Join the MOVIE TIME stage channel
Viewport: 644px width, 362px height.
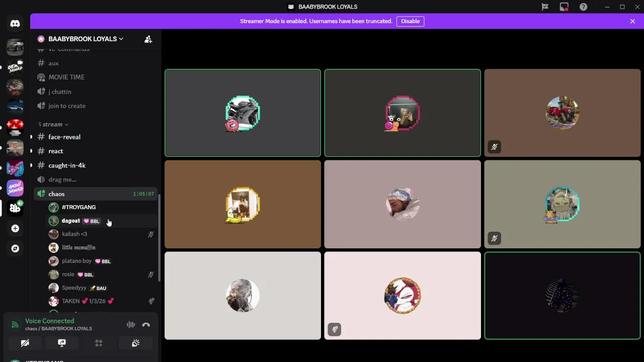pos(96,77)
